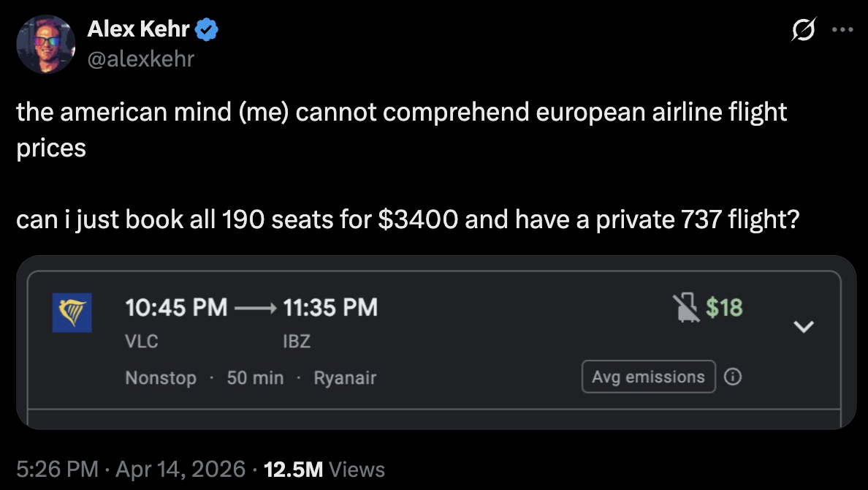Click the emissions info circle icon
The width and height of the screenshot is (868, 490).
coord(733,377)
